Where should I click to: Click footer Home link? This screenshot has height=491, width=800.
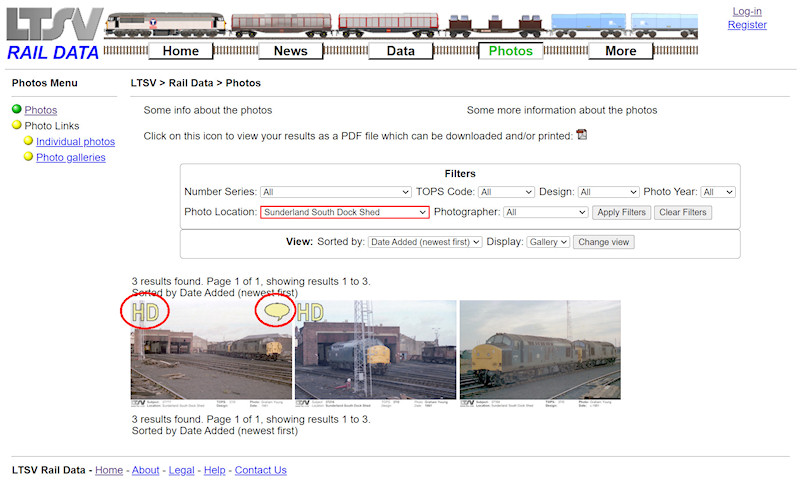(x=109, y=470)
